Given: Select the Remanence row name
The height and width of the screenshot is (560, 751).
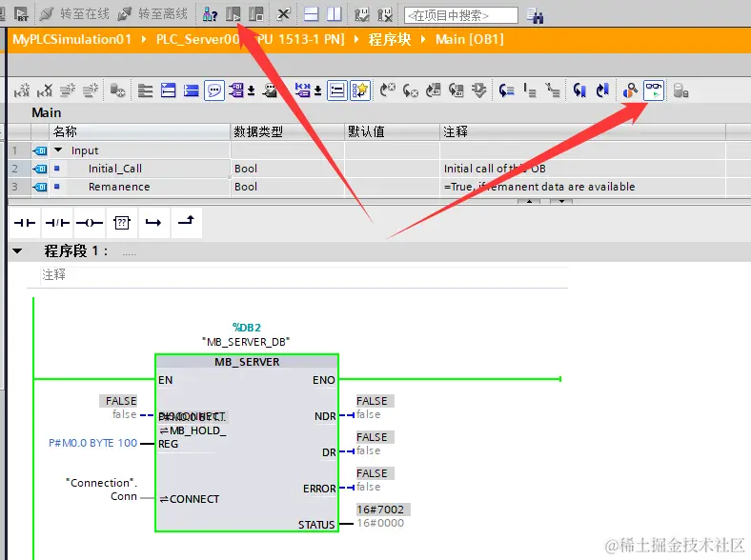Looking at the screenshot, I should click(119, 187).
